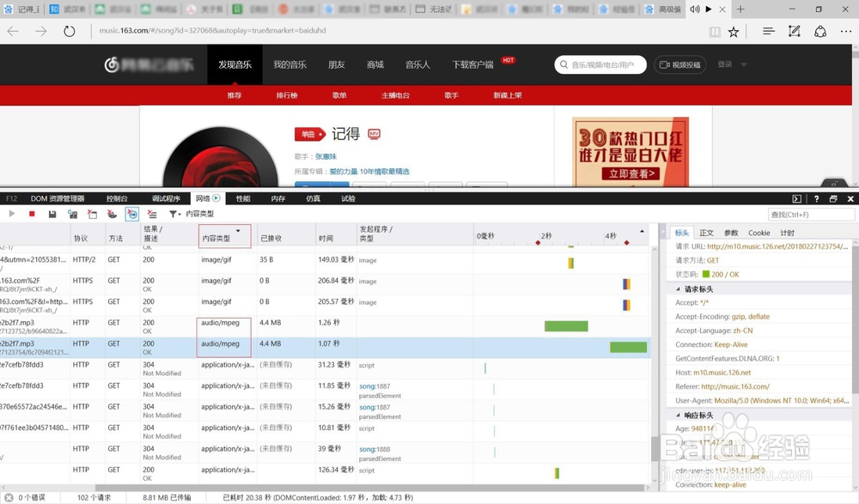The height and width of the screenshot is (504, 859).
Task: Open singer link 张惠妹
Action: click(x=326, y=156)
